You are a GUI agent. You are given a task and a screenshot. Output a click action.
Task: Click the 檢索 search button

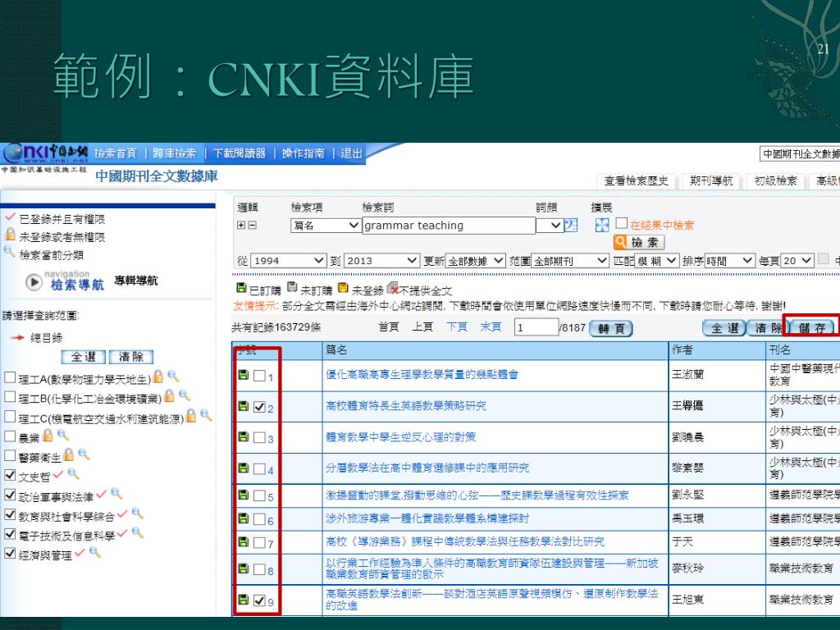(x=639, y=243)
